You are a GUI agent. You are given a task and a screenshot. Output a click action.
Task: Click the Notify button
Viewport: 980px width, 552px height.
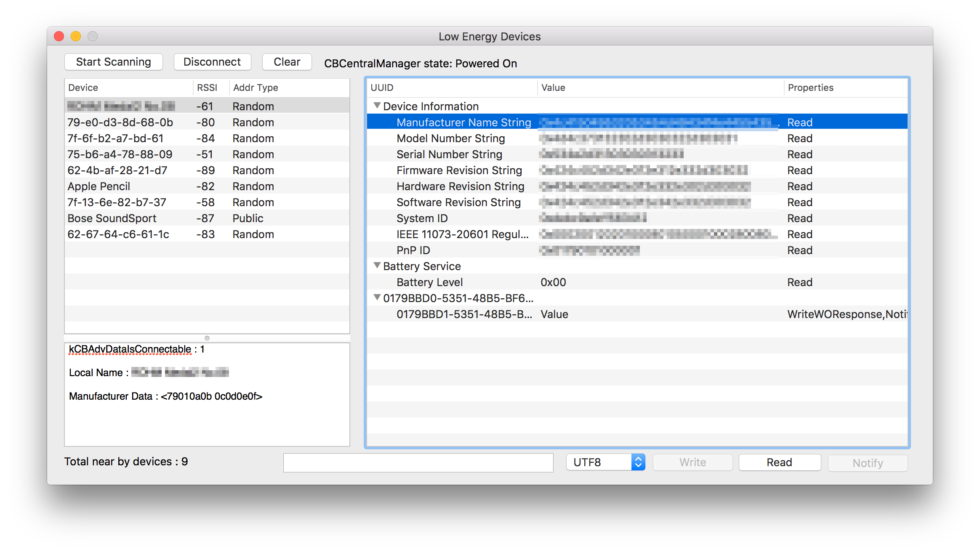coord(868,463)
